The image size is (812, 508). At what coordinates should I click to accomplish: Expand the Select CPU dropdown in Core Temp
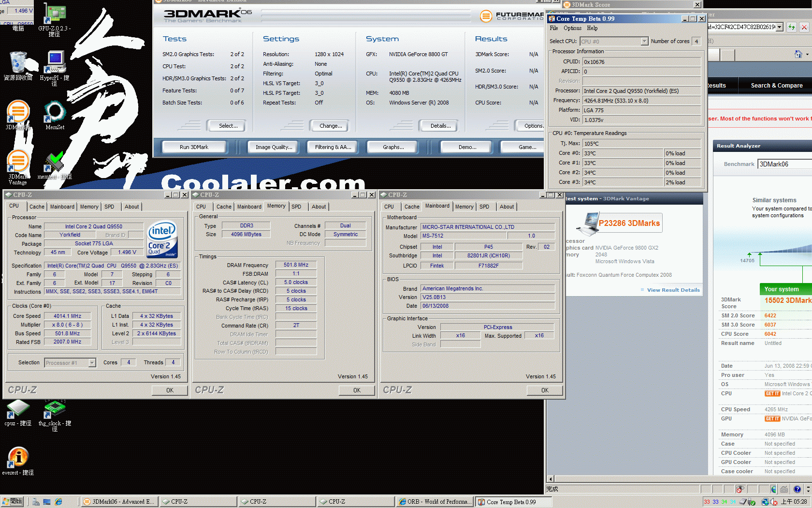[x=644, y=42]
